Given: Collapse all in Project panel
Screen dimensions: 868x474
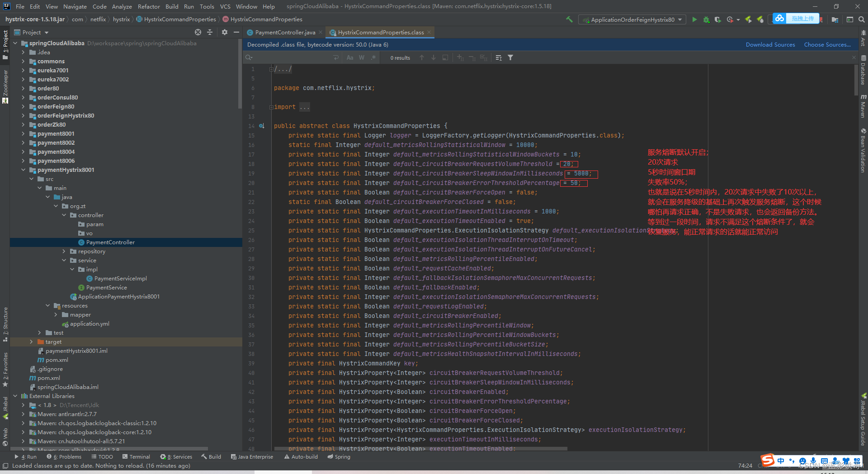Looking at the screenshot, I should click(x=210, y=32).
